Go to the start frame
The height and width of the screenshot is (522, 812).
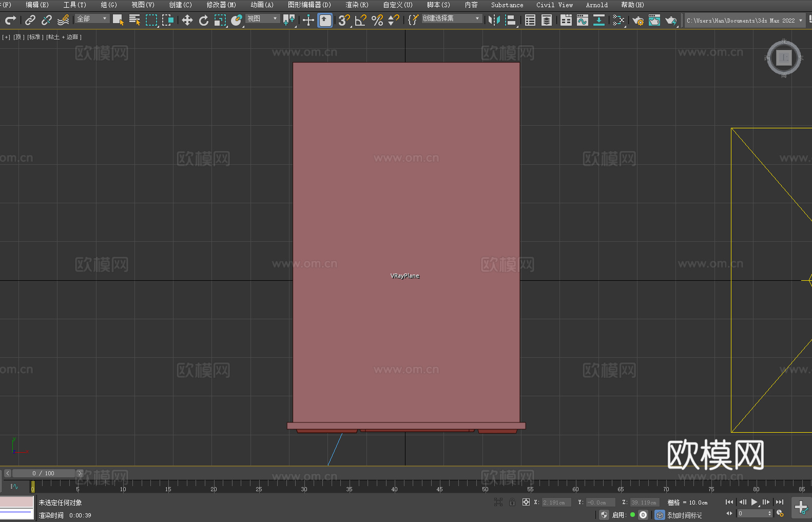pos(729,502)
